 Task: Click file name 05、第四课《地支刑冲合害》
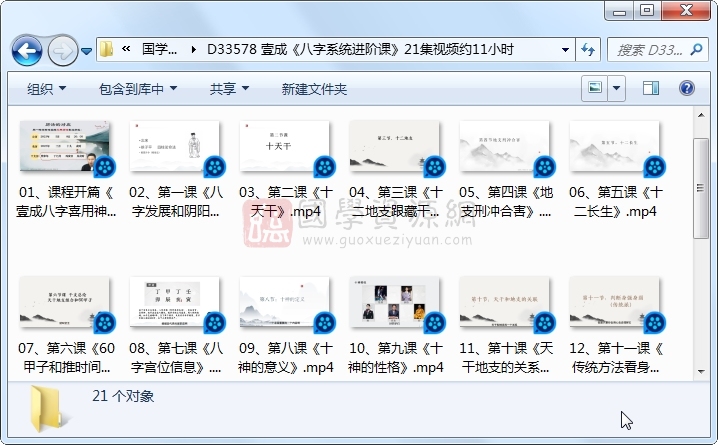(506, 201)
